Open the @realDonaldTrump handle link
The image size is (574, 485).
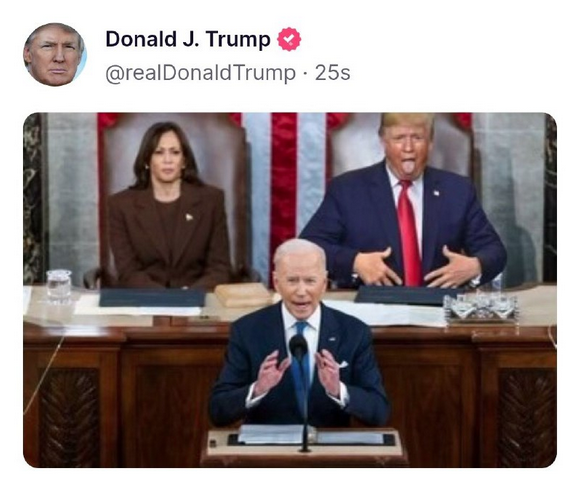pos(200,73)
